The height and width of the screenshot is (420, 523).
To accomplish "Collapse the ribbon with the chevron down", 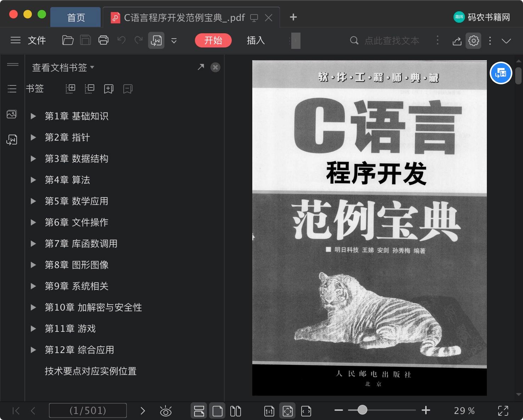I will tap(506, 41).
